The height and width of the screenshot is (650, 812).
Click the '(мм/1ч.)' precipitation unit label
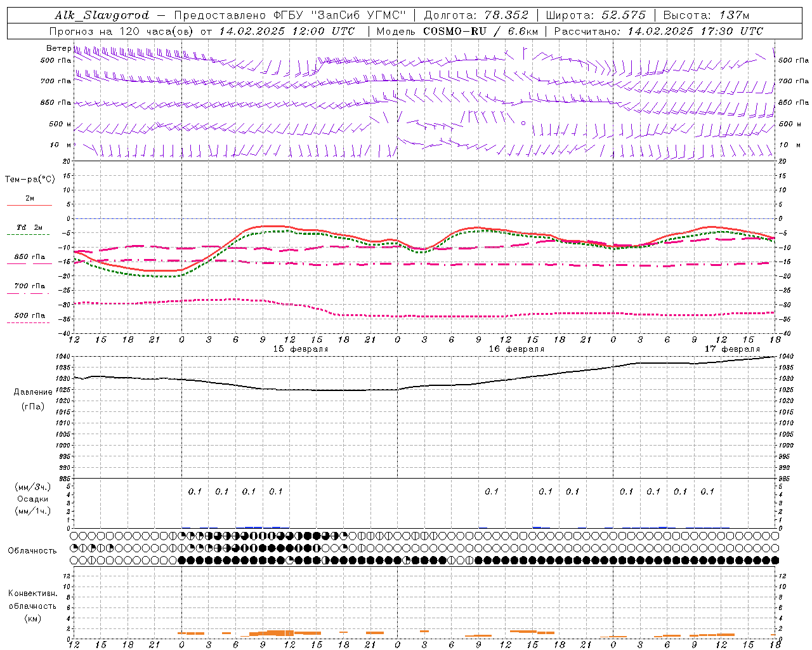[33, 511]
